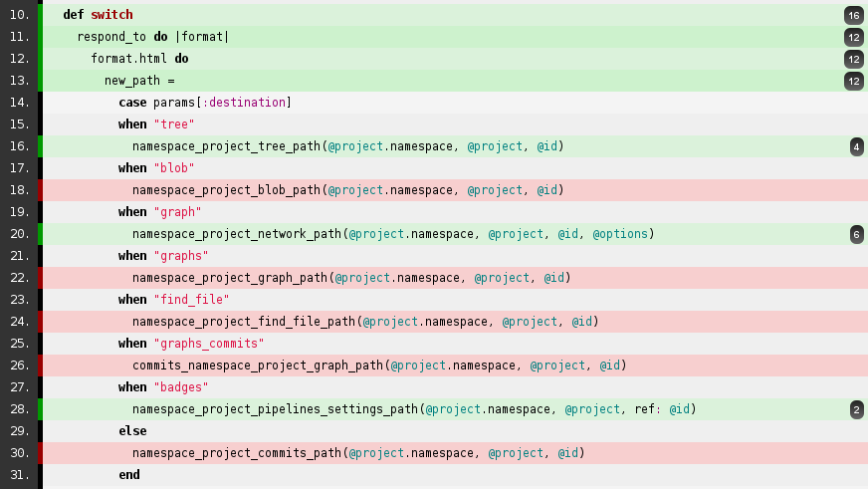Click the when "tree" branch
868x489 pixels.
coord(156,124)
